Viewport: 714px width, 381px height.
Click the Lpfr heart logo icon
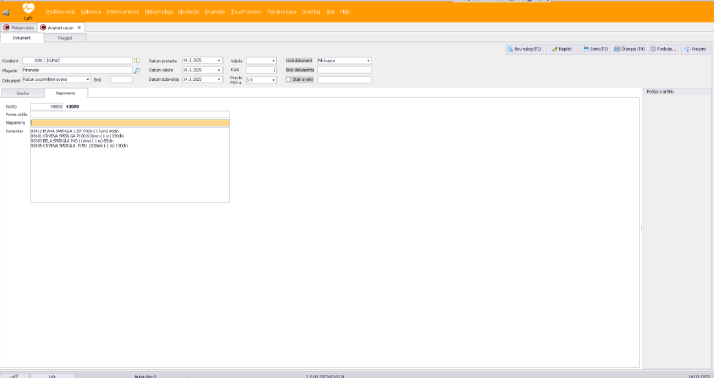[28, 10]
